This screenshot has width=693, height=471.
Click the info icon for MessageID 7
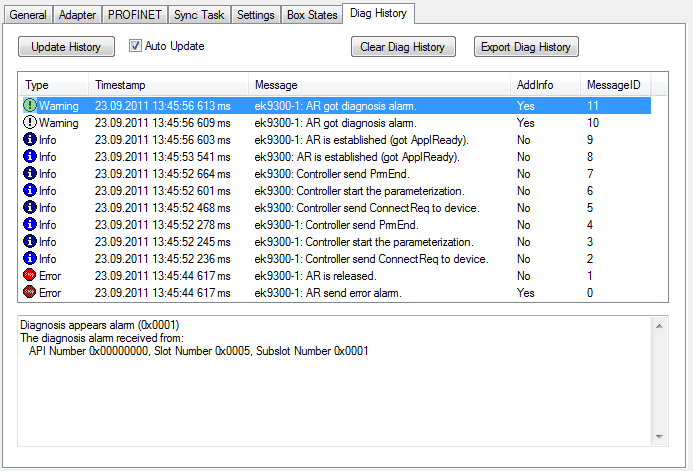pyautogui.click(x=29, y=173)
